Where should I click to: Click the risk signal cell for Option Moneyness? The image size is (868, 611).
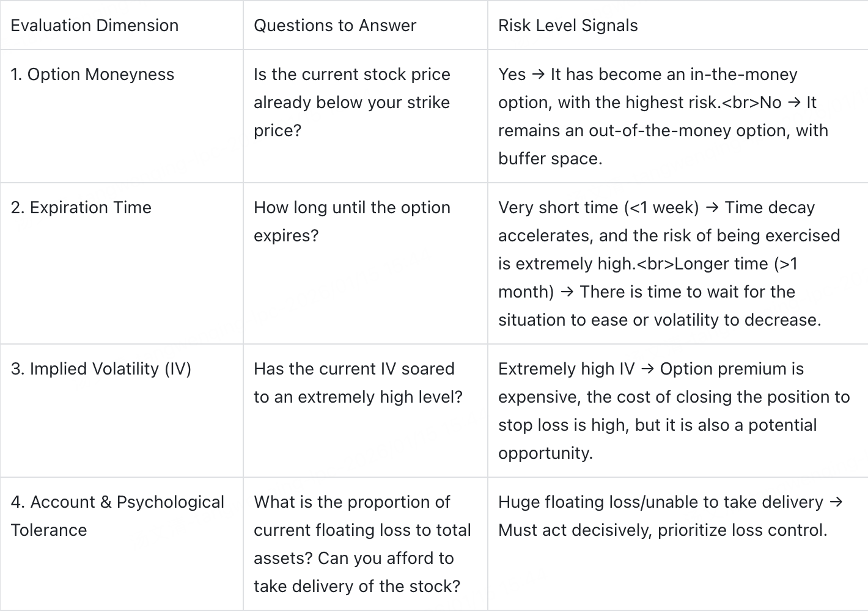point(663,116)
